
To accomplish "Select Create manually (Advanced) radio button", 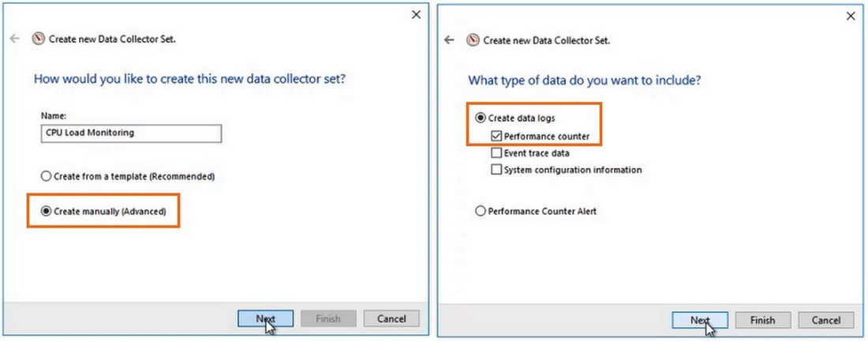I will tap(103, 211).
